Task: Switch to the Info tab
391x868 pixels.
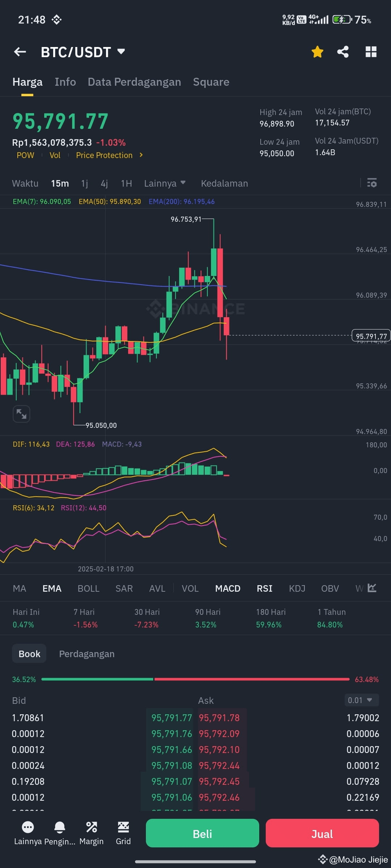Action: point(65,82)
